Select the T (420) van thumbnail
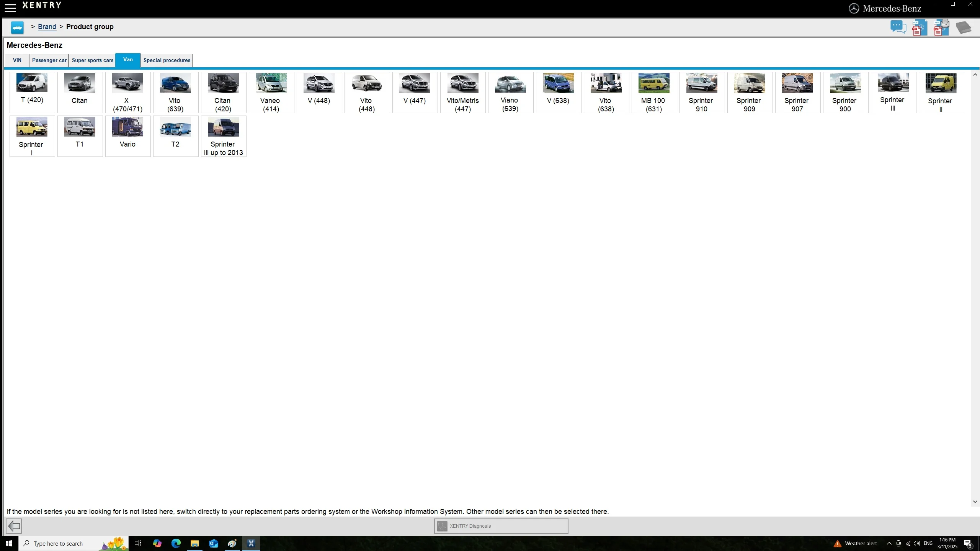The height and width of the screenshot is (551, 980). tap(32, 93)
